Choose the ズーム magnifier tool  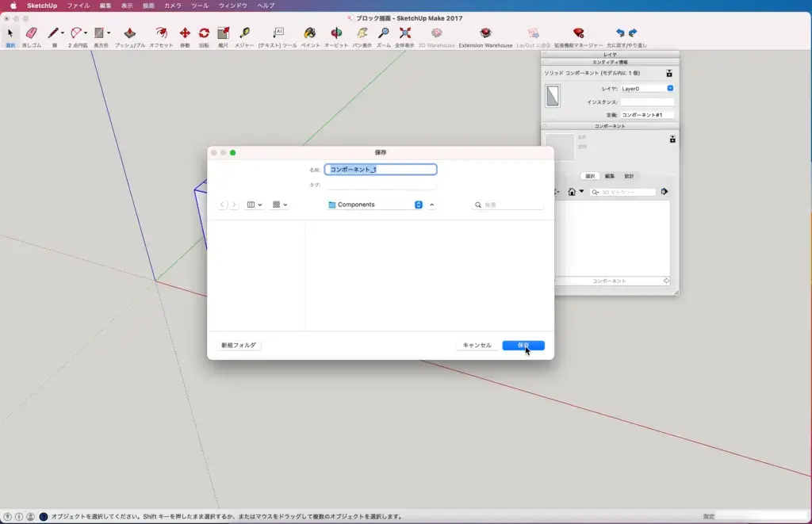[384, 33]
